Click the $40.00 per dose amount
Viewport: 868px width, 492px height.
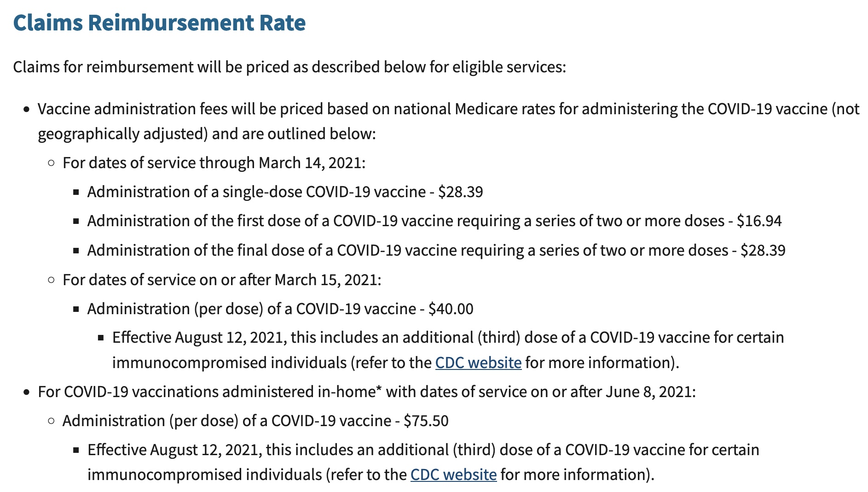pyautogui.click(x=451, y=309)
